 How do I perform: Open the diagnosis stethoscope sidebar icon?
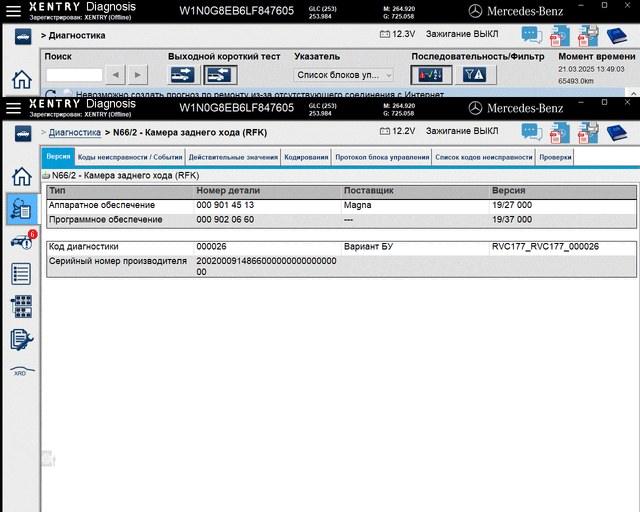point(22,209)
